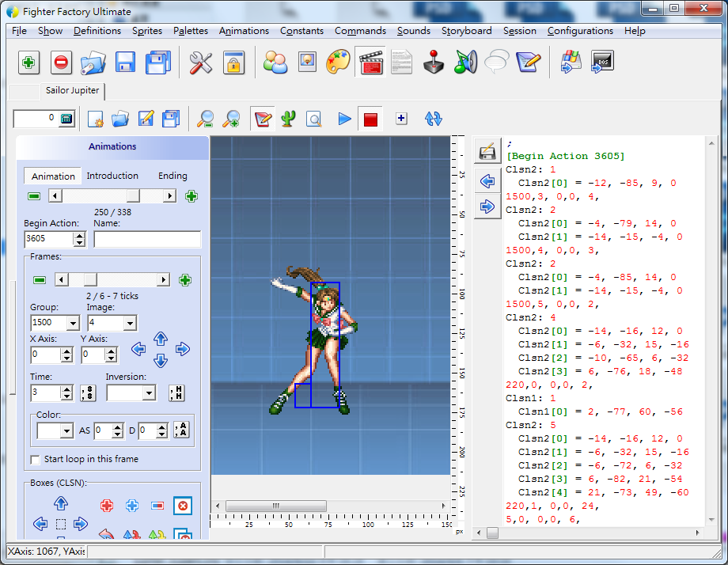Image resolution: width=728 pixels, height=565 pixels.
Task: Increase the Begin Action number stepper
Action: coord(80,236)
